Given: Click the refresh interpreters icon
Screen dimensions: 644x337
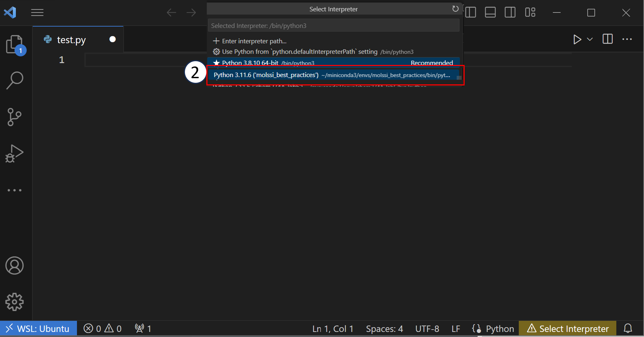Looking at the screenshot, I should tap(455, 9).
